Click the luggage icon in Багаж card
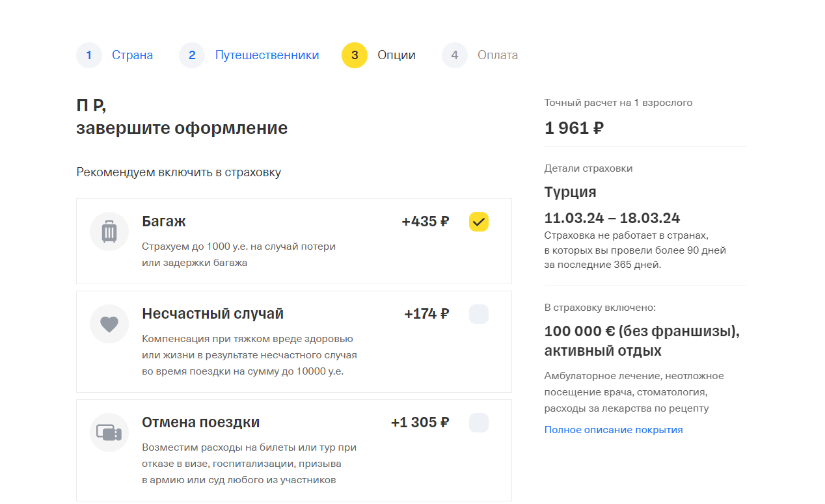 tap(109, 232)
